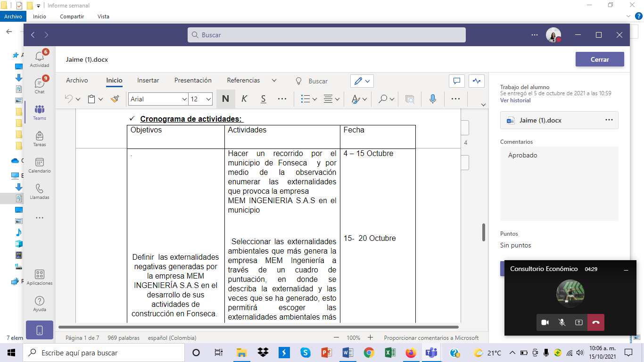Viewport: 644px width, 362px height.
Task: Click the Teams Buscar search field
Action: (326, 35)
